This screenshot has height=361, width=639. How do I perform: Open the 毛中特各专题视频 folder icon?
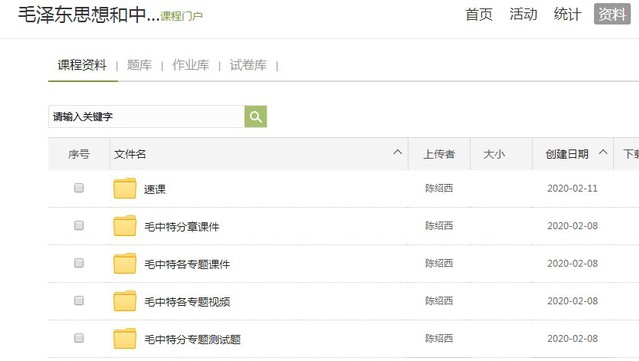[x=125, y=301]
